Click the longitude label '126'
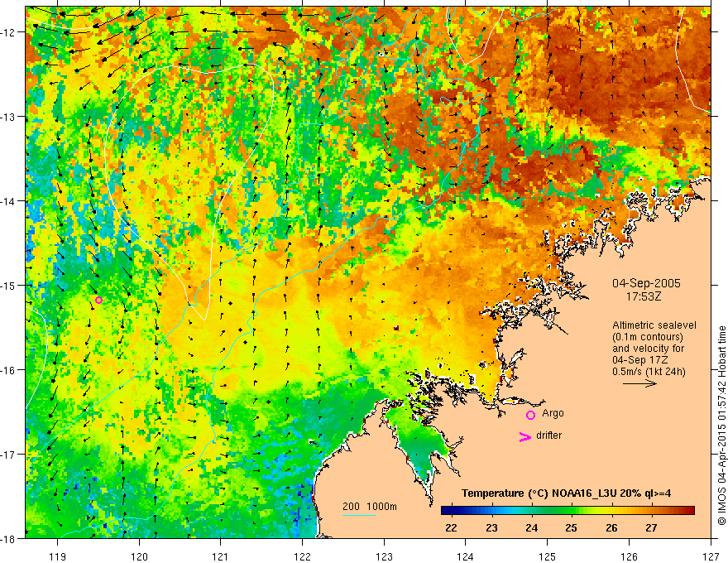The width and height of the screenshot is (728, 563). 629,556
